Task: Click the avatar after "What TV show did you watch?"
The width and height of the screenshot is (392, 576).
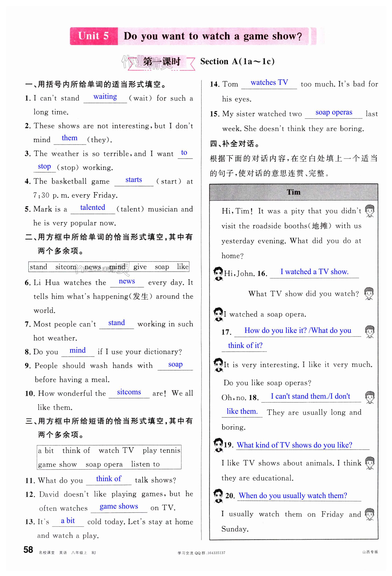Action: point(369,294)
